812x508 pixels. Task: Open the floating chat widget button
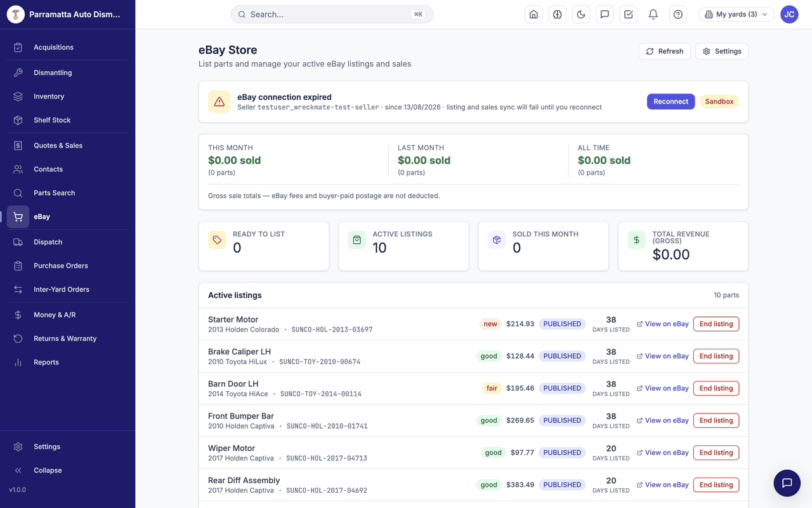787,483
